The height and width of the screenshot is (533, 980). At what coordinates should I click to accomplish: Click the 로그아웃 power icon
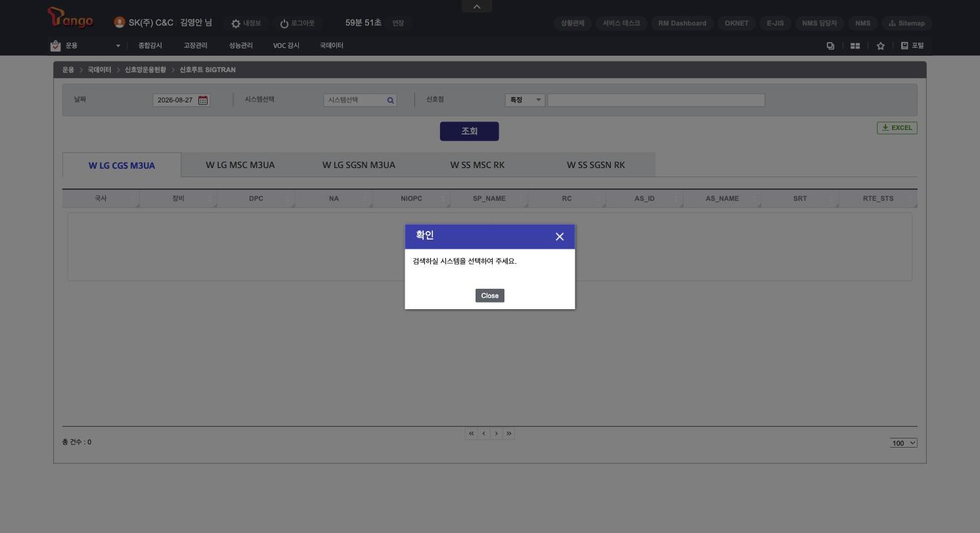click(284, 24)
